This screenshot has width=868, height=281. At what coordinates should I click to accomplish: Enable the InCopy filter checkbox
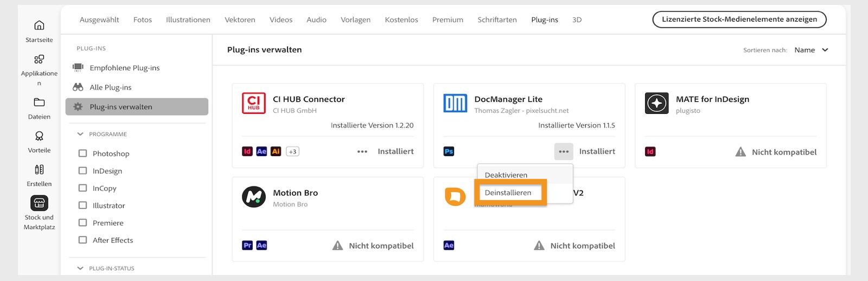pyautogui.click(x=82, y=188)
